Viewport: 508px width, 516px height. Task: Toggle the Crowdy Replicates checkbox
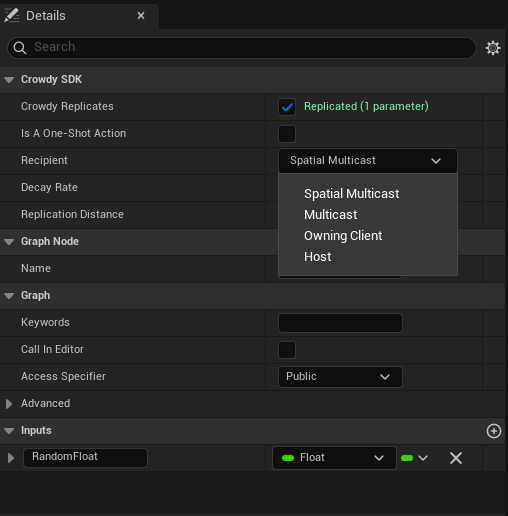[287, 107]
